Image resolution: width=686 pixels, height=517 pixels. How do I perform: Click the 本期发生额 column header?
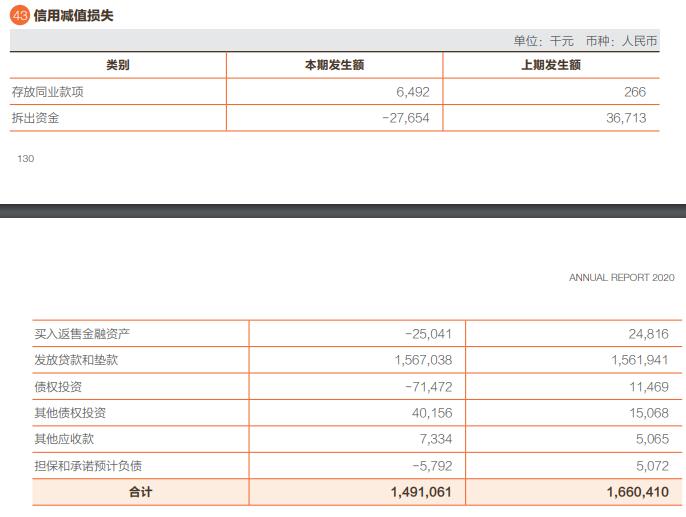(x=334, y=65)
